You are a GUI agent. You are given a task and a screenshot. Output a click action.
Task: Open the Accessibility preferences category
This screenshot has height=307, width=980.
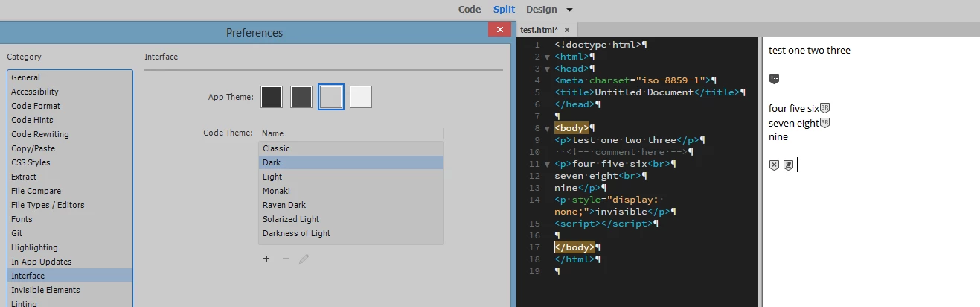70,92
